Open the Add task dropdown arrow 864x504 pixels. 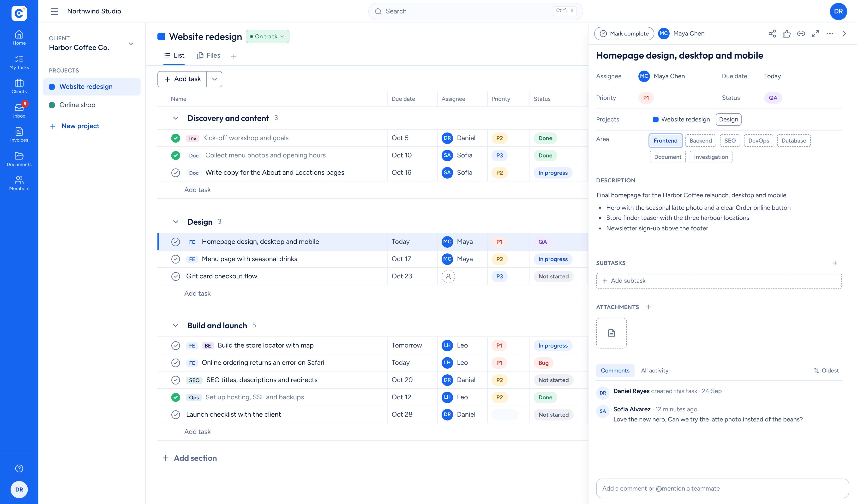click(214, 79)
